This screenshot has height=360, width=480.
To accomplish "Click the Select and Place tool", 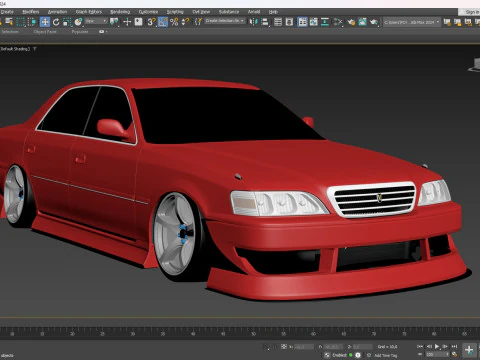I will 78,22.
